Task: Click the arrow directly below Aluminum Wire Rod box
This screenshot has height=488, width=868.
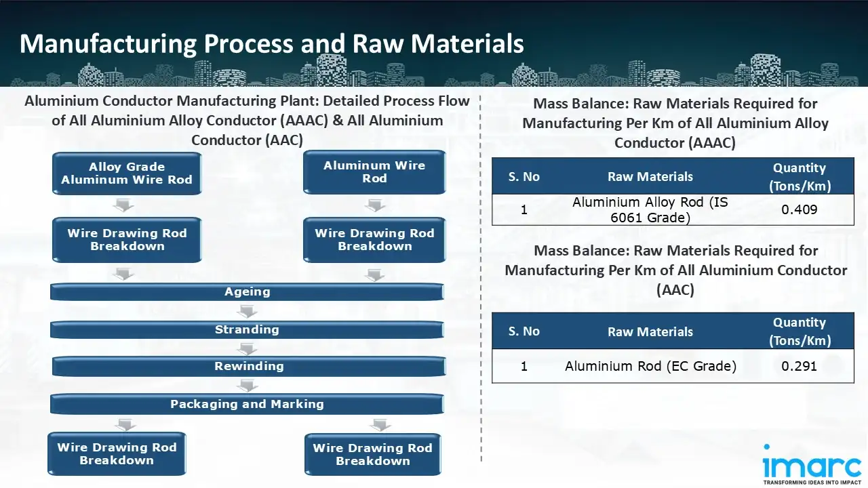Action: click(374, 205)
